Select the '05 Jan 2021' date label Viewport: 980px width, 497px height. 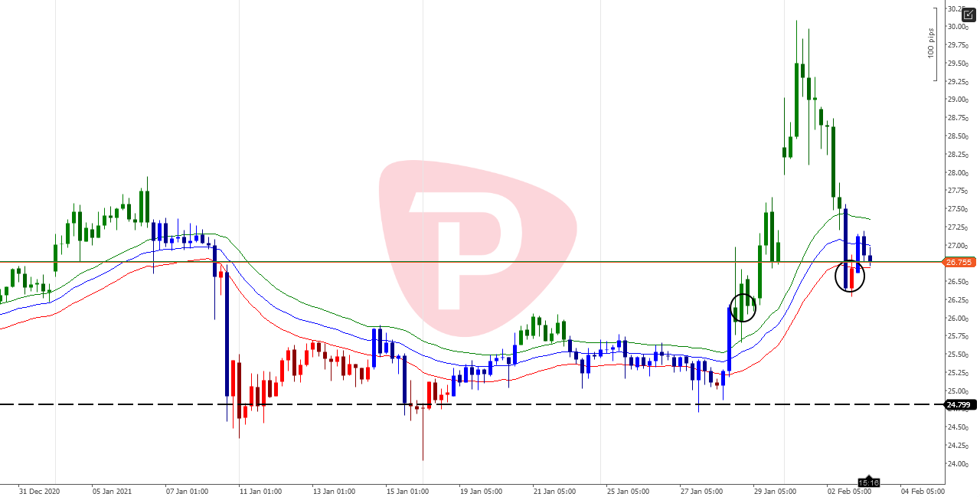pos(111,492)
